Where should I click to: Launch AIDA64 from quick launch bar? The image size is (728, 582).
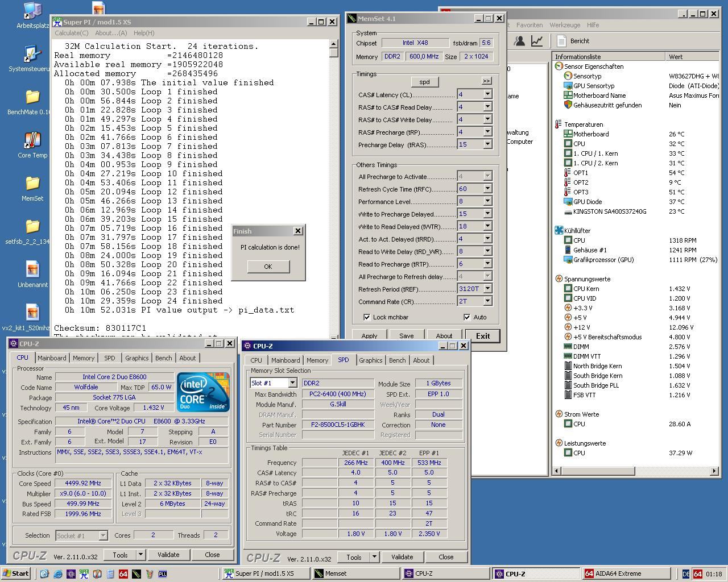(123, 574)
